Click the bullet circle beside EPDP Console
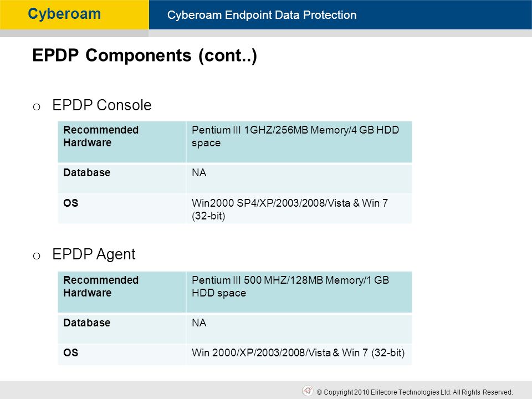Image resolution: width=532 pixels, height=399 pixels. 37,107
